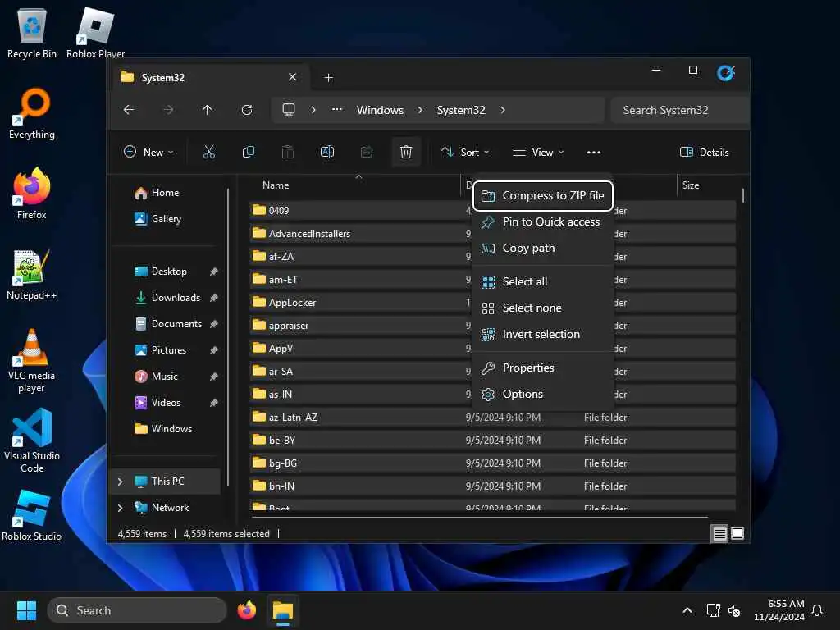Open Properties from the menu
The height and width of the screenshot is (630, 840).
coord(543,367)
